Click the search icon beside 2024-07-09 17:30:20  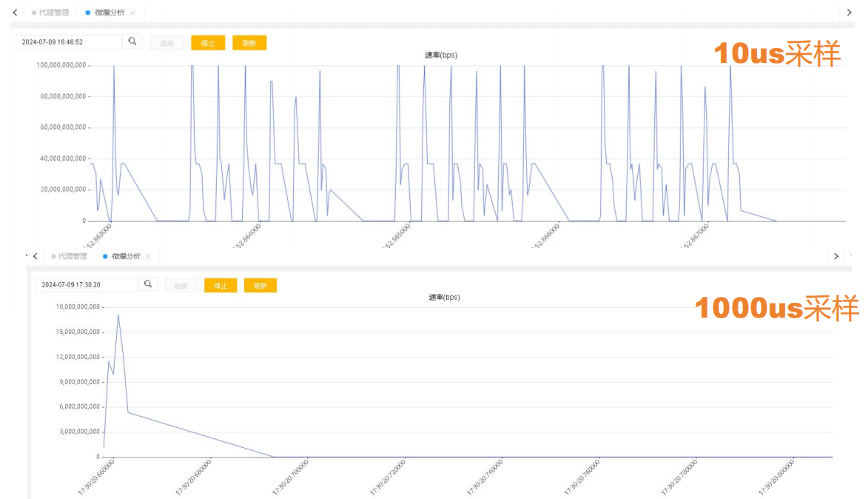[x=148, y=284]
